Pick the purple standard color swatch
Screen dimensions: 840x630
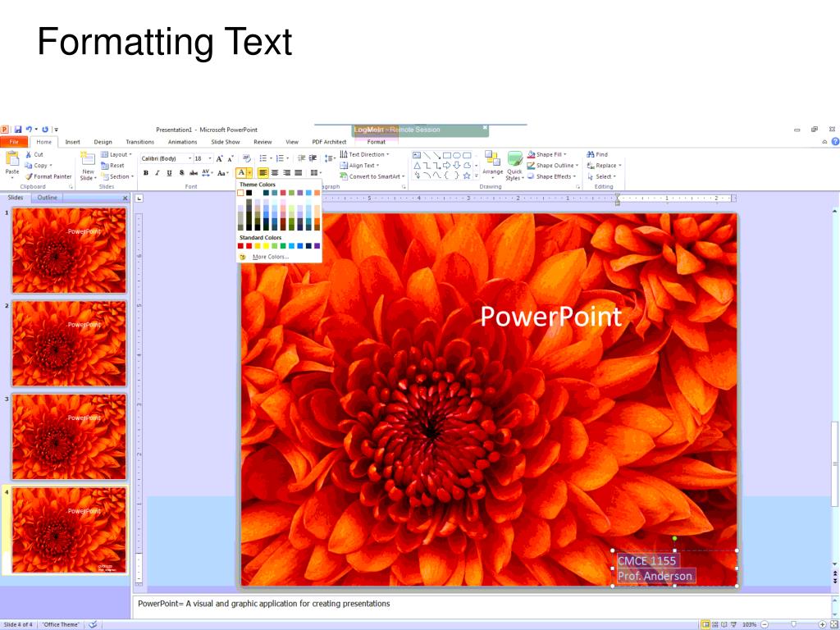click(317, 246)
